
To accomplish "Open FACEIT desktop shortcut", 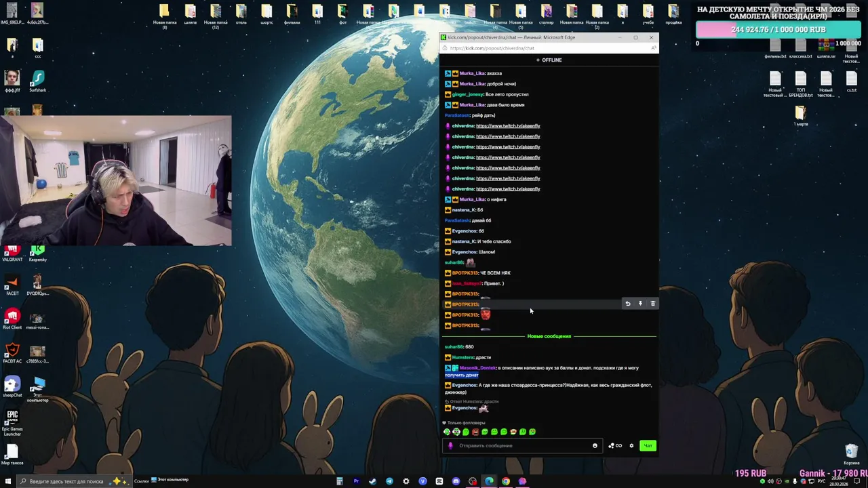I will click(x=12, y=285).
